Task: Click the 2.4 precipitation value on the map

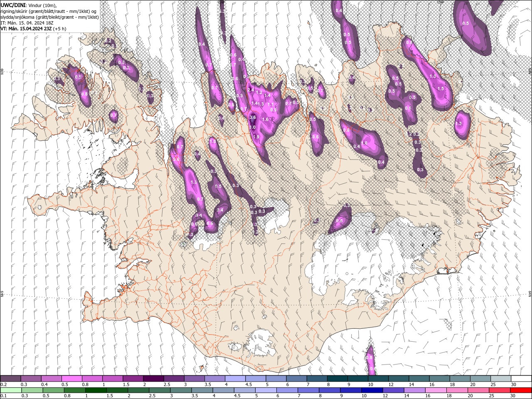Action: (251, 90)
